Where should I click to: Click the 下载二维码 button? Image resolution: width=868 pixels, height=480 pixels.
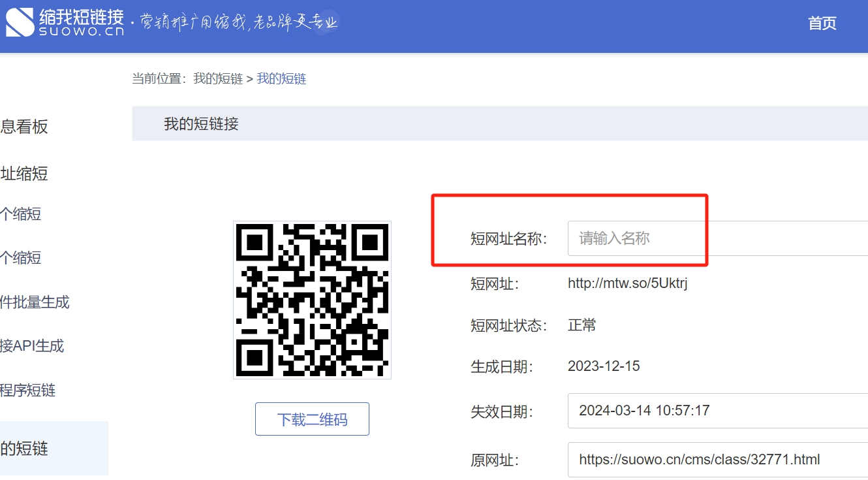(x=312, y=419)
